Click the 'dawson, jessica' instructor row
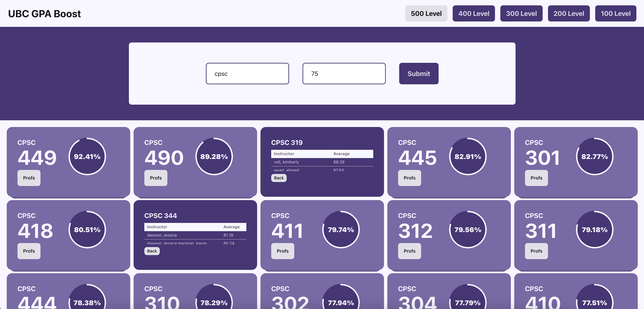The width and height of the screenshot is (644, 309). click(195, 235)
